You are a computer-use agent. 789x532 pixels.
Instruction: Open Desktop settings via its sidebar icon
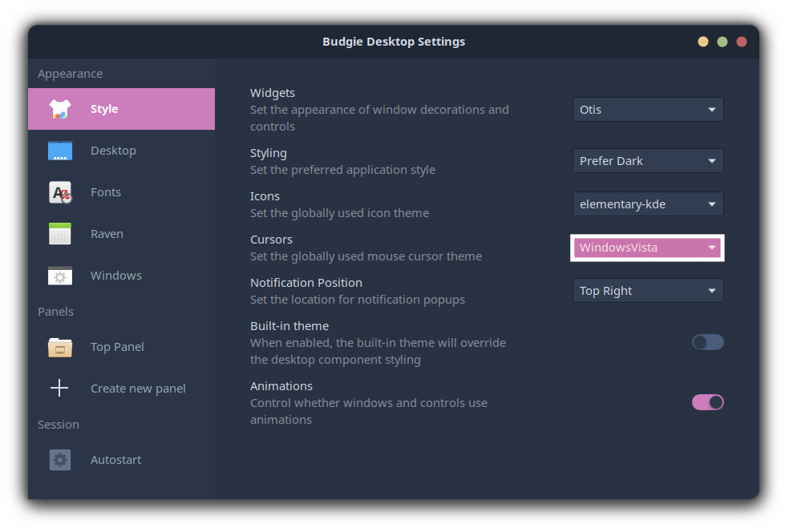(x=59, y=150)
